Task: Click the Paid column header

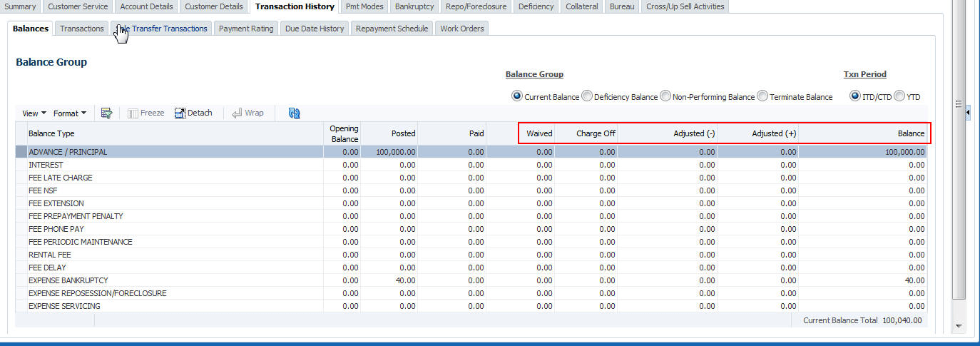Action: coord(452,133)
